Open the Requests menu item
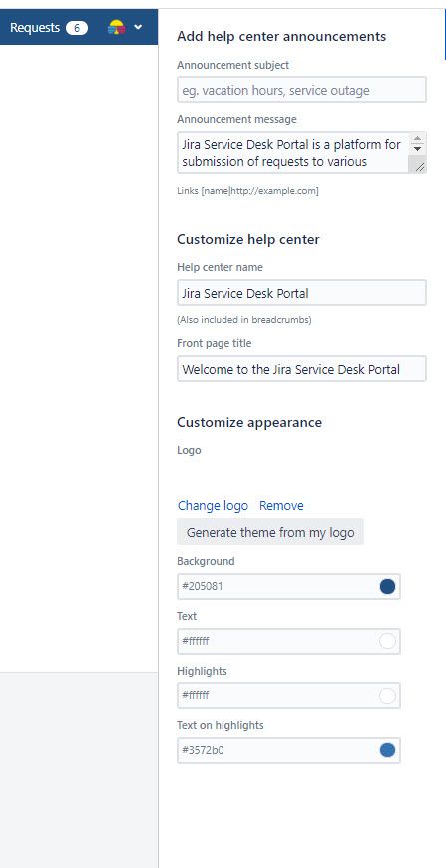Screen dimensions: 446x868 tap(35, 27)
